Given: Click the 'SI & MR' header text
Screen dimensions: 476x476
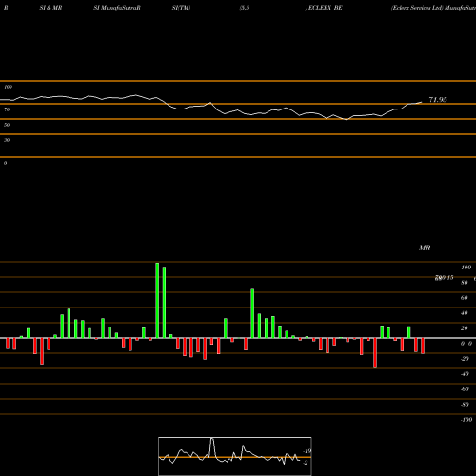Looking at the screenshot, I should (50, 8).
